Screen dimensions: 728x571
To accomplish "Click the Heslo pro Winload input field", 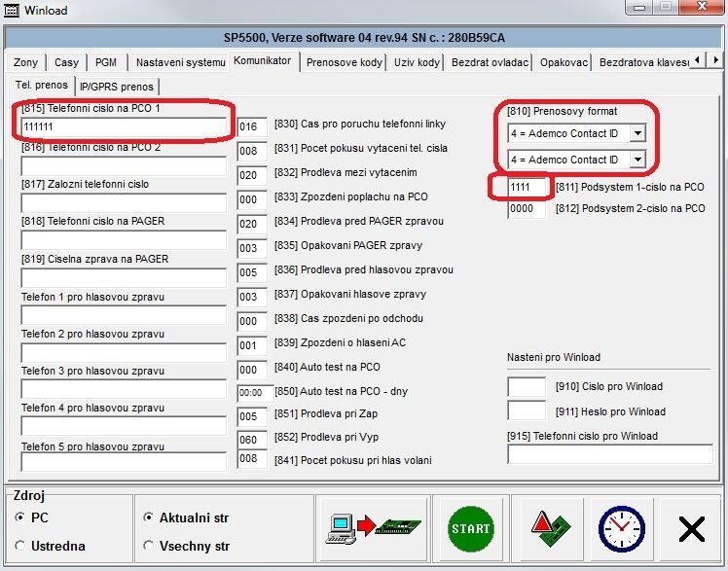I will [x=527, y=411].
